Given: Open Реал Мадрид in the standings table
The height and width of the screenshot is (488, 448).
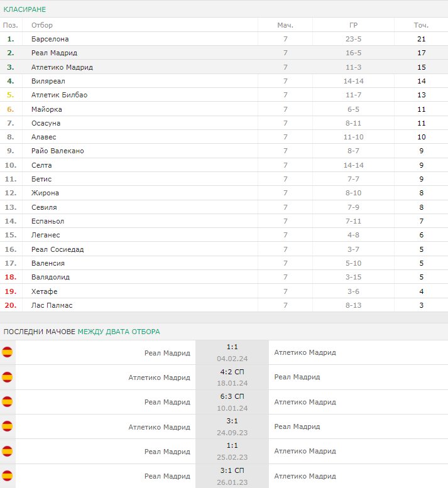Looking at the screenshot, I should tap(54, 53).
